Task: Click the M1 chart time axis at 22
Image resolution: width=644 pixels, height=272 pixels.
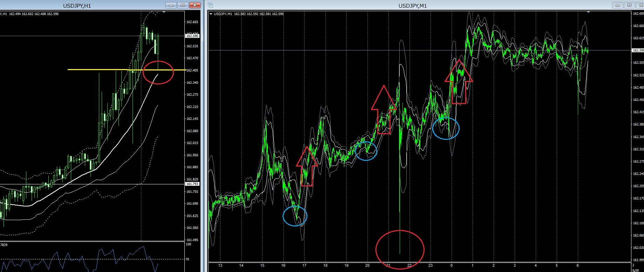Action: 409,265
